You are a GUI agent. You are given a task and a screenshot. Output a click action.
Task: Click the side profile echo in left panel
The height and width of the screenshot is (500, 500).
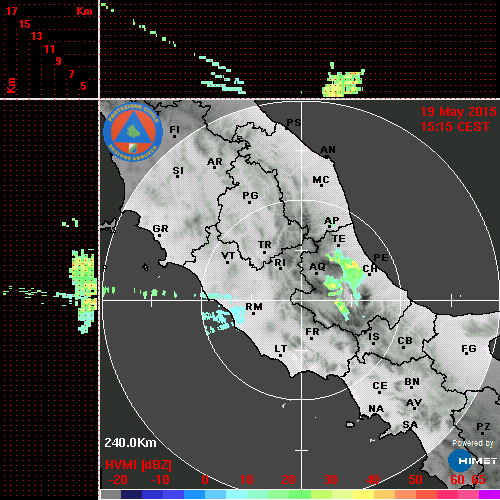pyautogui.click(x=83, y=290)
